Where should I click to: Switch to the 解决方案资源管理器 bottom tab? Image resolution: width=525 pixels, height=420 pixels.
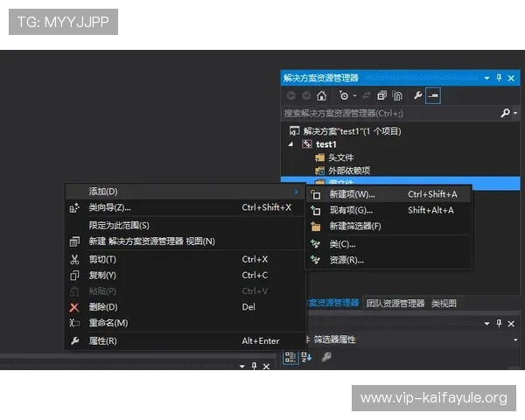(332, 303)
